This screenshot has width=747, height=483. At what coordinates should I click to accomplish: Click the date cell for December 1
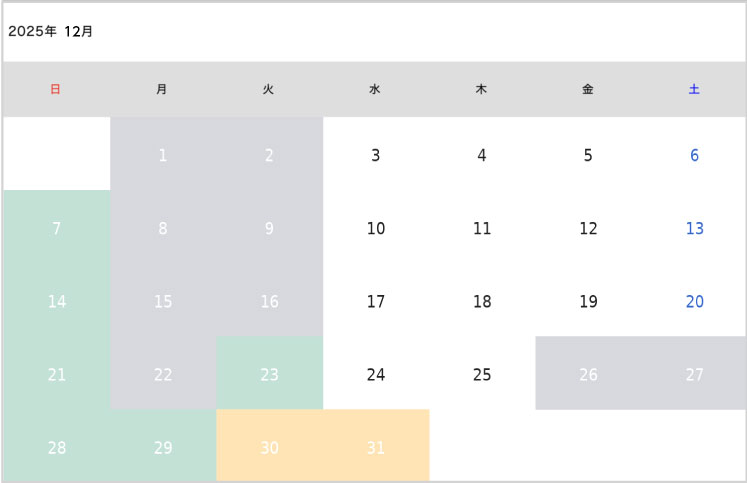[163, 155]
